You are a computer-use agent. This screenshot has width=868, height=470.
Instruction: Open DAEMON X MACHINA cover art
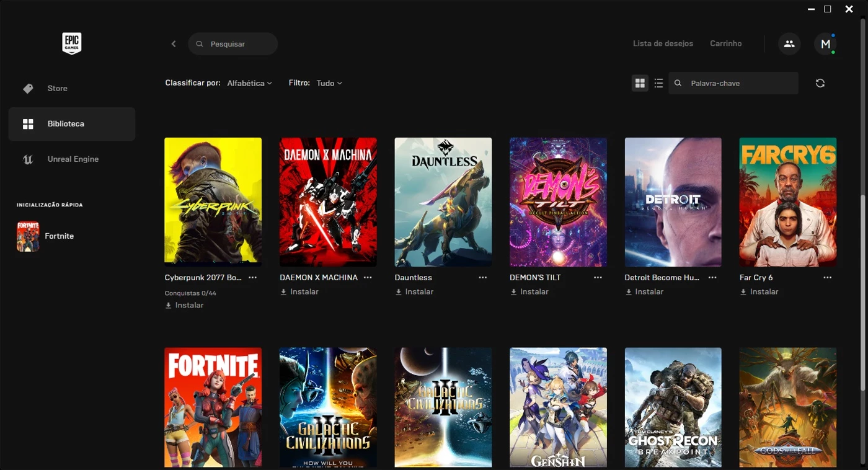click(x=328, y=202)
